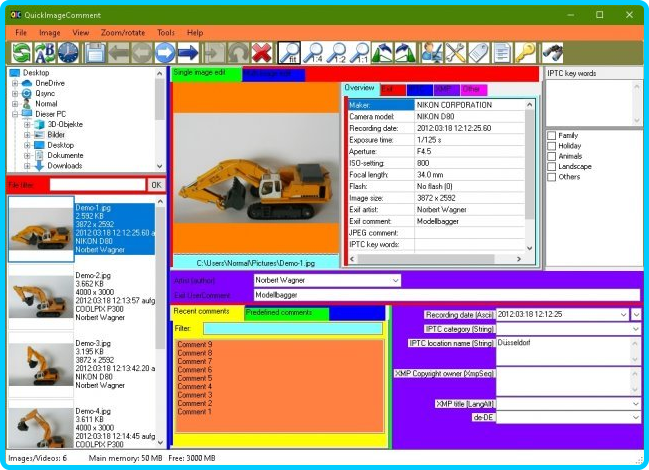Image resolution: width=649 pixels, height=470 pixels.
Task: Click the tag label toolbar icon
Action: point(479,53)
